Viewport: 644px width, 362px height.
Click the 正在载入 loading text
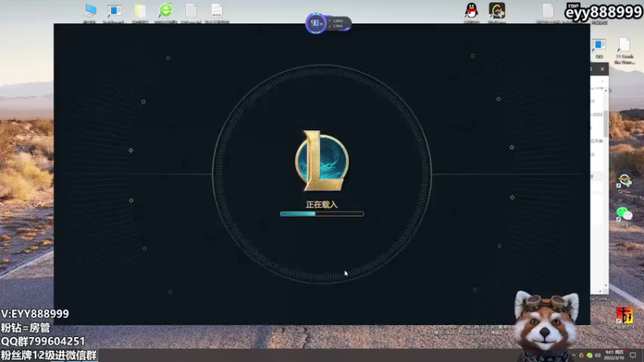[x=321, y=204]
